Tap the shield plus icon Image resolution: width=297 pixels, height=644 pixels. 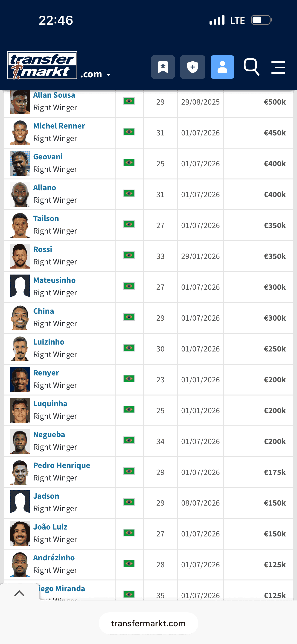point(192,67)
